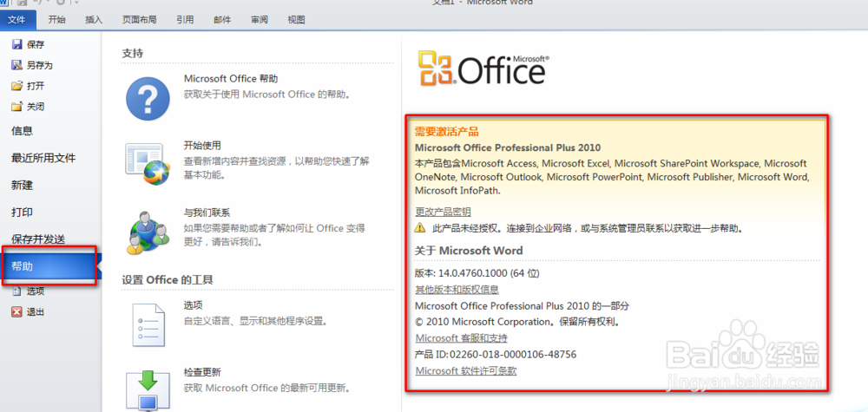Click the Getting Started globe icon
The image size is (868, 412).
(148, 164)
